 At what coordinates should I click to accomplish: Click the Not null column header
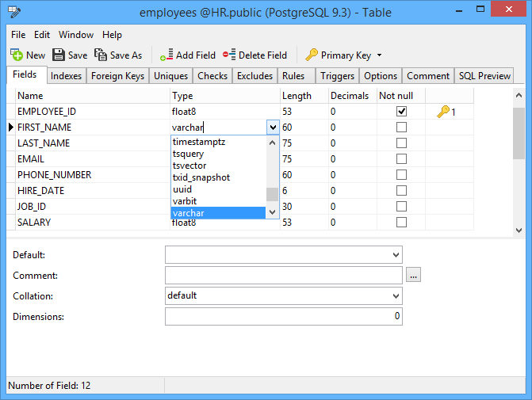pyautogui.click(x=401, y=96)
